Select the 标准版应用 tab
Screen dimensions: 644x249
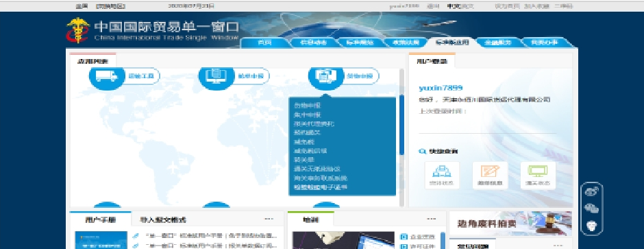(451, 43)
